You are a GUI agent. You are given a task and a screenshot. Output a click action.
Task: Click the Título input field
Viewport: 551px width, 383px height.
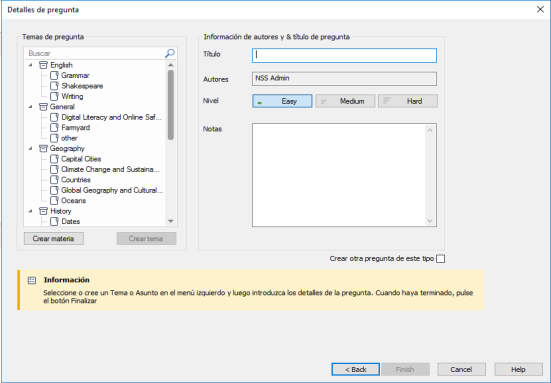pyautogui.click(x=344, y=56)
